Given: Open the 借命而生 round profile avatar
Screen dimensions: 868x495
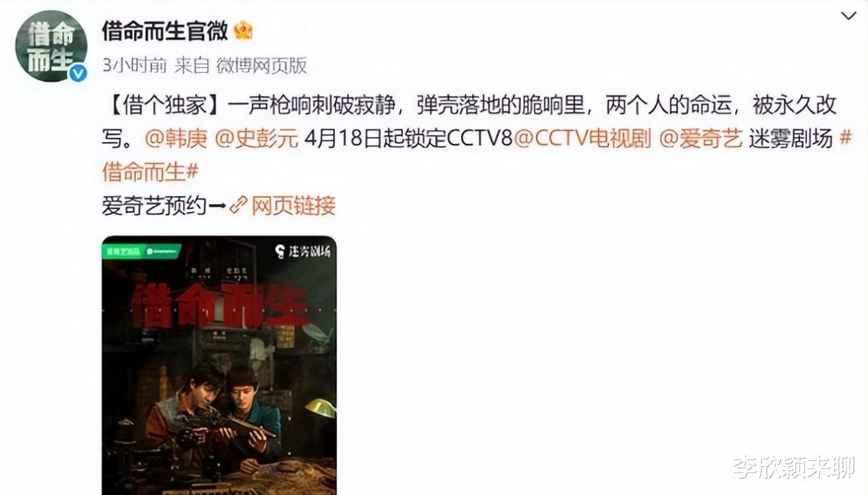Looking at the screenshot, I should (51, 46).
